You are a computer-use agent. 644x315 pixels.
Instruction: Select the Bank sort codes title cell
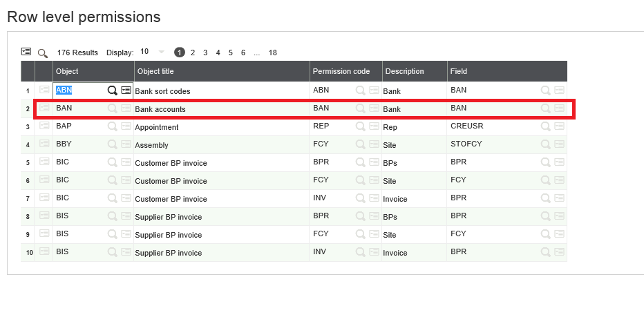point(222,91)
